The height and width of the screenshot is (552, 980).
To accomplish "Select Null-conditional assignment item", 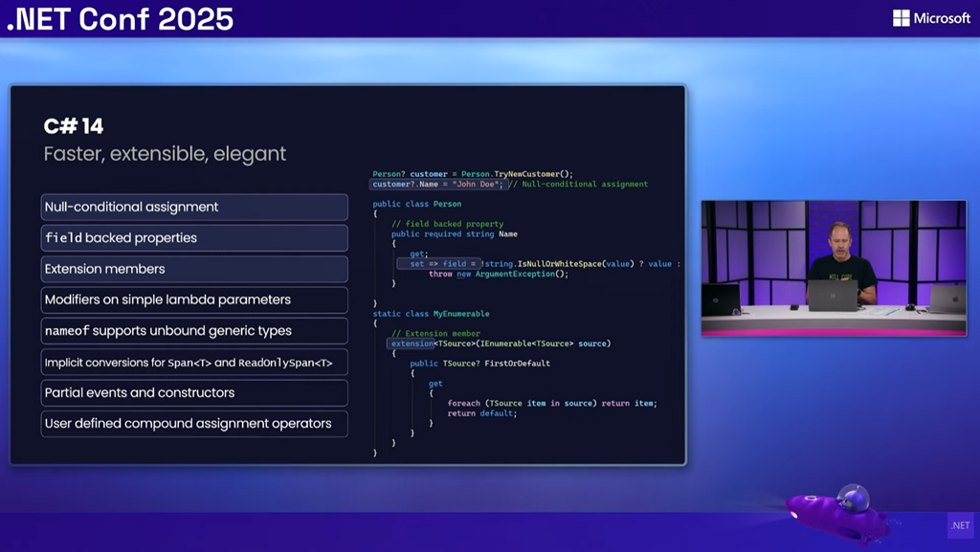I will (x=194, y=207).
